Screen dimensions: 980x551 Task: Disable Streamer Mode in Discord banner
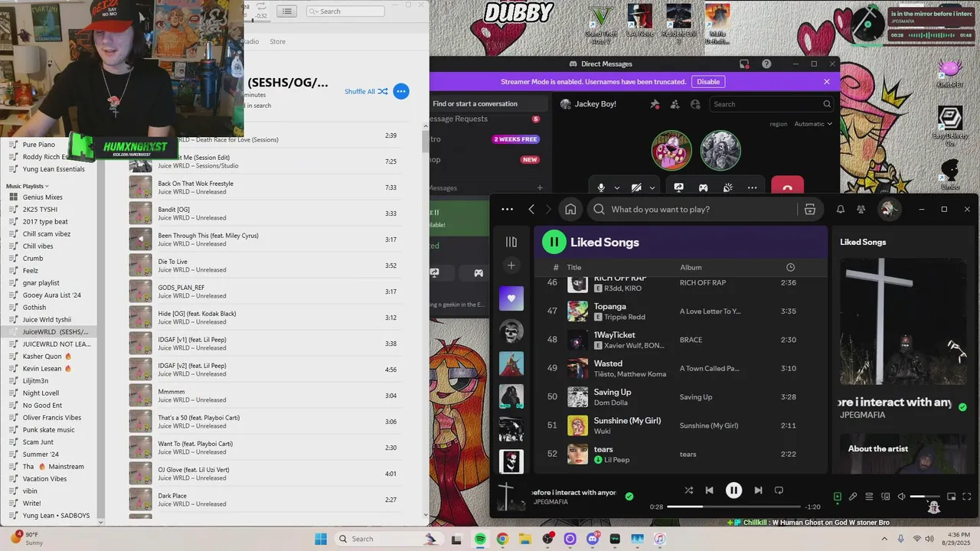point(708,81)
